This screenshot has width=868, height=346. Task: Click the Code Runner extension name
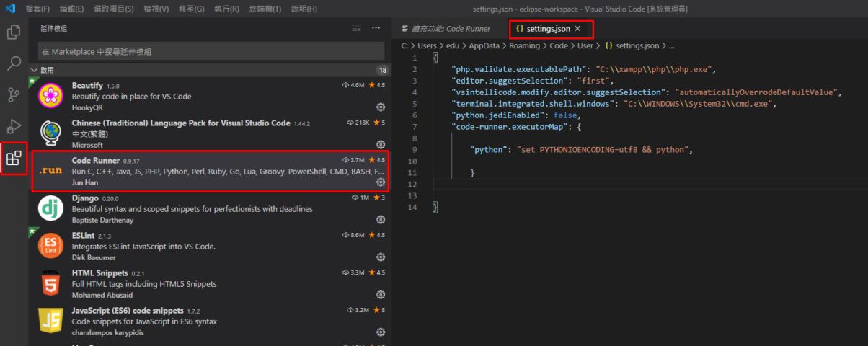point(94,160)
